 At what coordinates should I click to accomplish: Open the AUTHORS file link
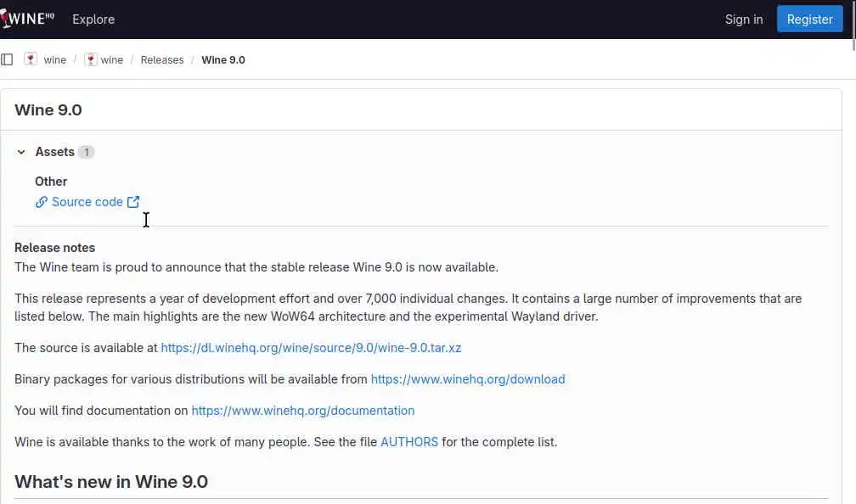coord(409,442)
